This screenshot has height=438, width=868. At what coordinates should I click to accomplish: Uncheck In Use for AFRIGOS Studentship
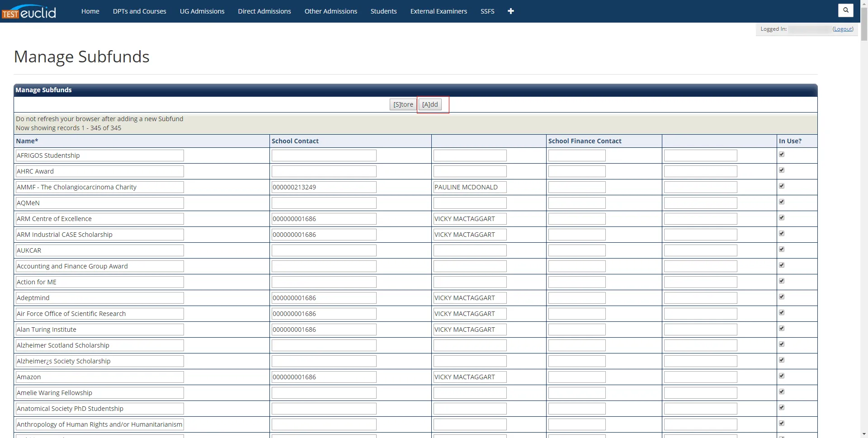click(x=782, y=155)
